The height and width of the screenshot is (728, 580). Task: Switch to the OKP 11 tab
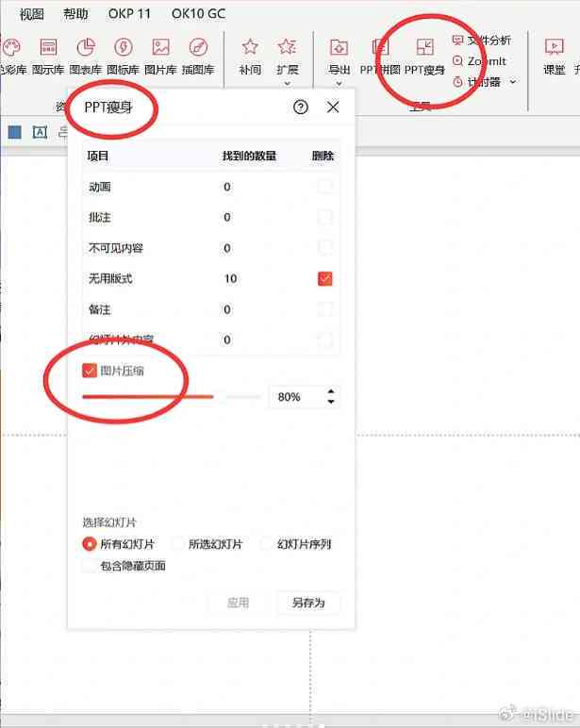pyautogui.click(x=129, y=14)
